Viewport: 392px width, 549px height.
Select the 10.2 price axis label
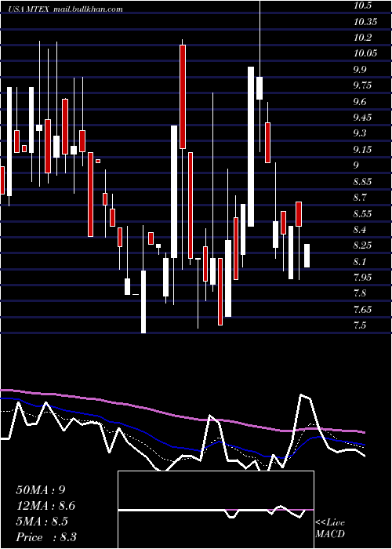click(x=362, y=38)
